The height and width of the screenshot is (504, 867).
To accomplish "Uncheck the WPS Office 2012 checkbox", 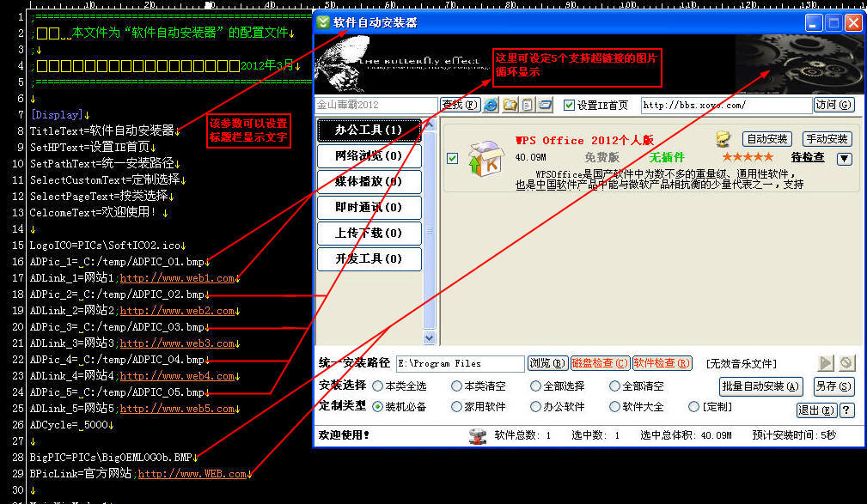I will 452,159.
